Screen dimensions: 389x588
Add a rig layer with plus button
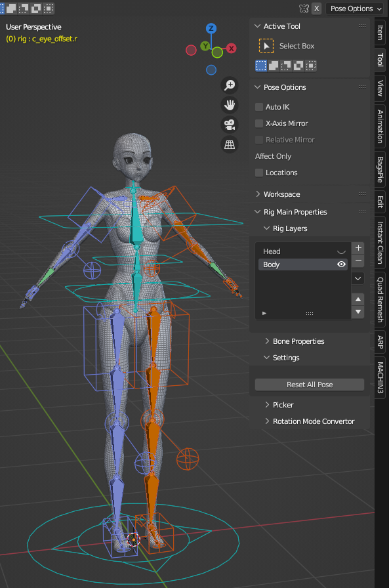pos(358,248)
